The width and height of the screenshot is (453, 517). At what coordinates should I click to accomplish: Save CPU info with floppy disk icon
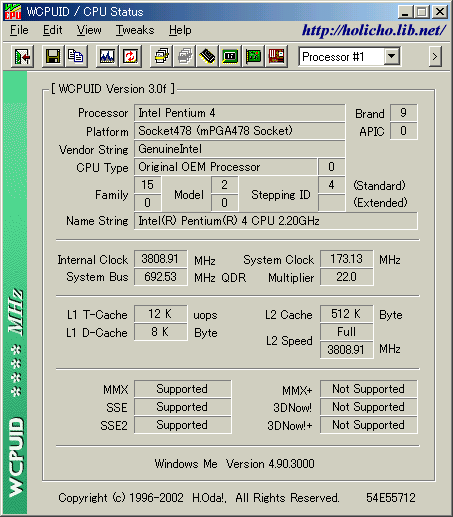[53, 57]
